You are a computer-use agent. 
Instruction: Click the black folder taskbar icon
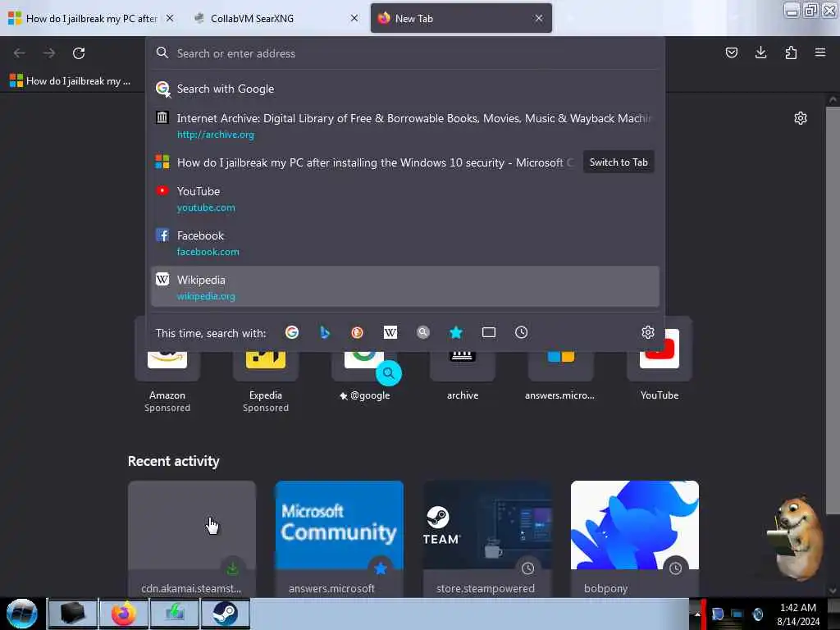pos(73,614)
